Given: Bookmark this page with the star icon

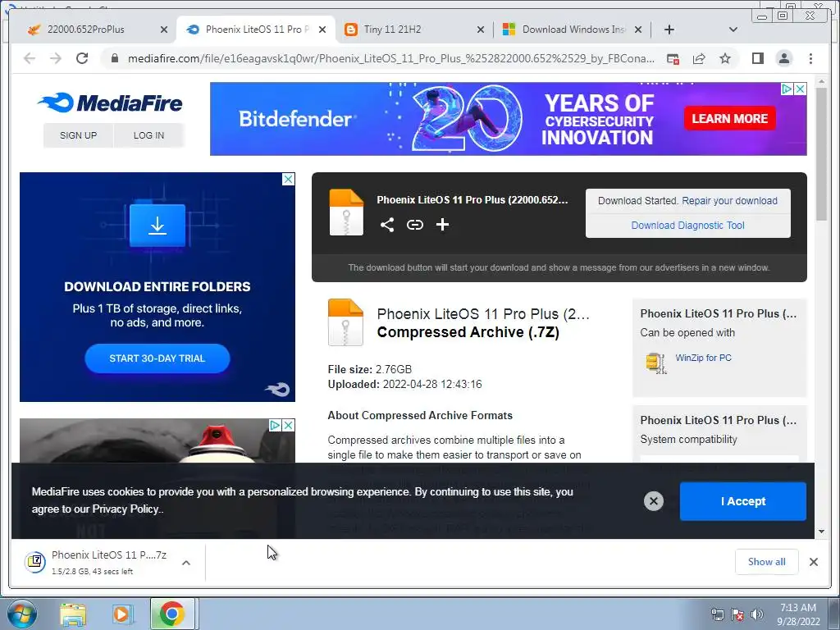Looking at the screenshot, I should pyautogui.click(x=725, y=58).
